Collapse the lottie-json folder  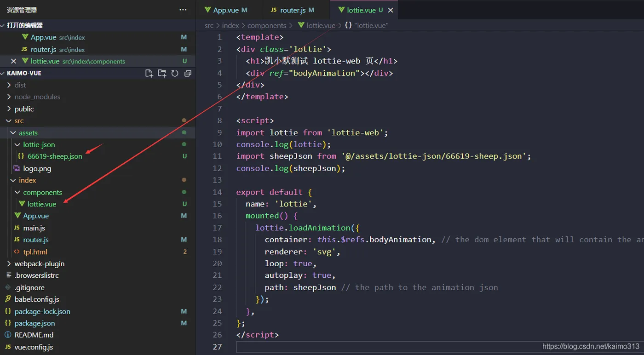(x=39, y=145)
